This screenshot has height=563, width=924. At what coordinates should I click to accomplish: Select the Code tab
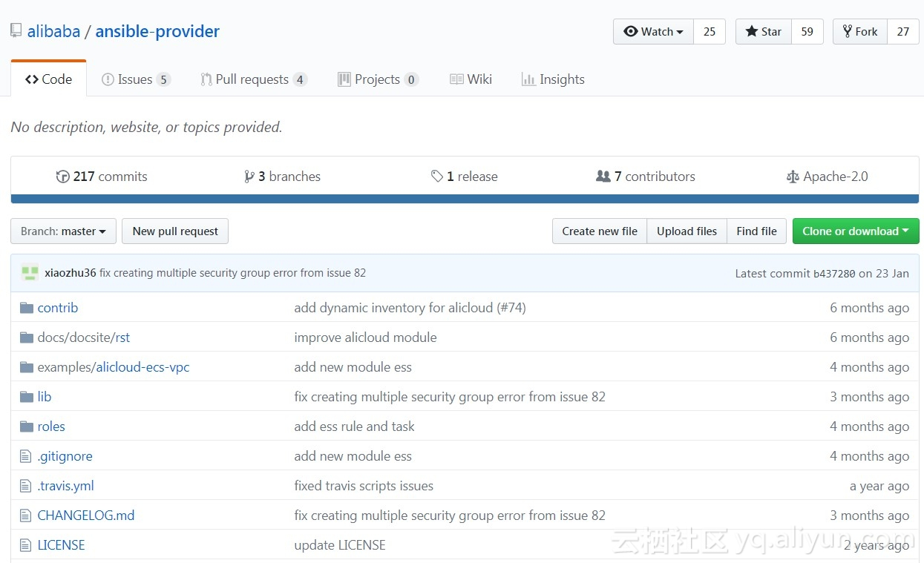coord(48,79)
